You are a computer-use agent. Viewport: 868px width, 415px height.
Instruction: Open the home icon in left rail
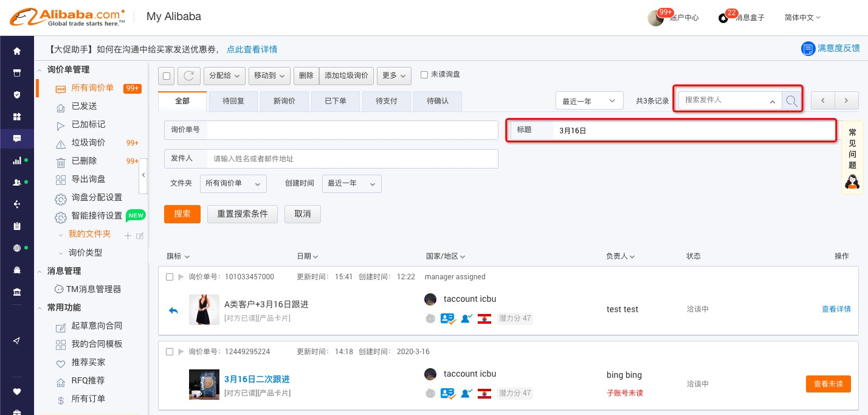pyautogui.click(x=17, y=51)
